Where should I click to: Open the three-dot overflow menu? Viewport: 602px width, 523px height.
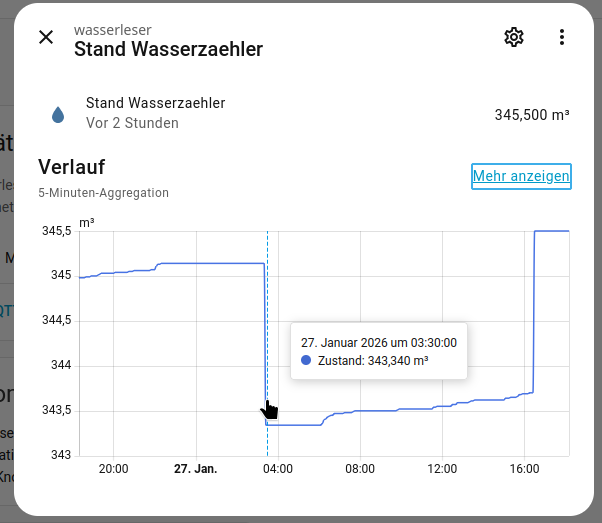click(x=562, y=38)
